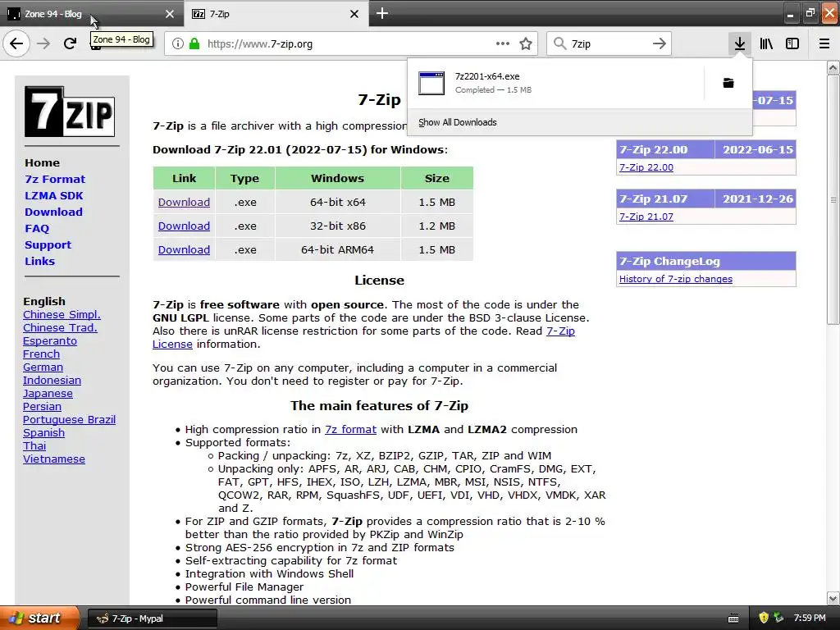
Task: Click the 7z2201-x64.exe file icon
Action: click(431, 83)
